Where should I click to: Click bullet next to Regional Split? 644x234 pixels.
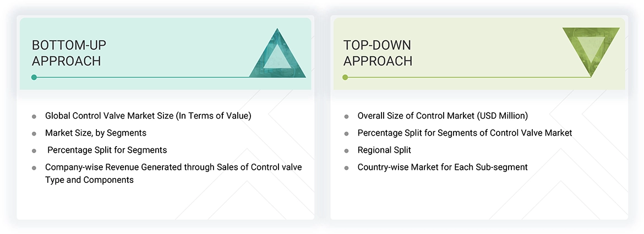tap(346, 151)
